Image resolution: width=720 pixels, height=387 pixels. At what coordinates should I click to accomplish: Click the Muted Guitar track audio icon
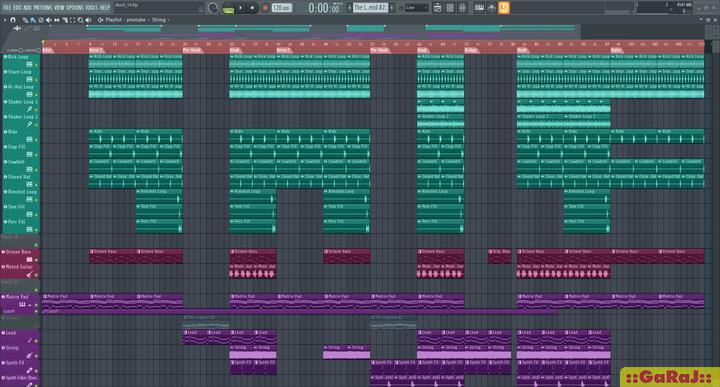(x=29, y=275)
